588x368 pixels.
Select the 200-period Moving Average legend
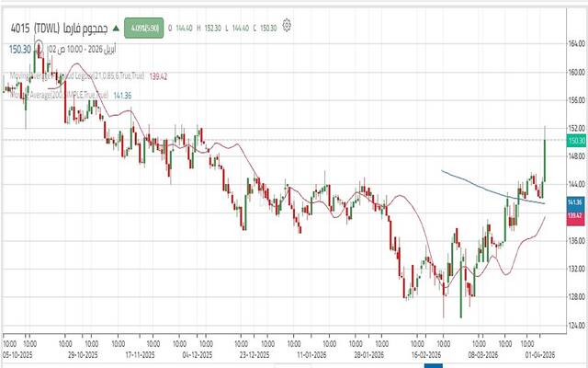click(64, 95)
